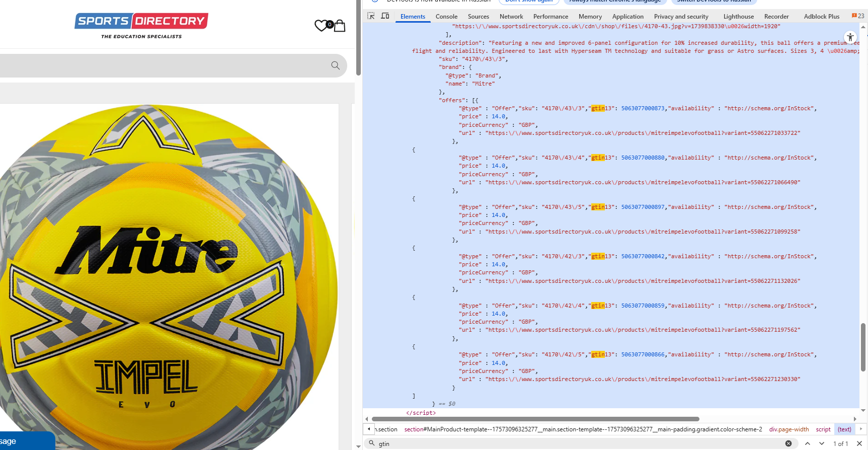Click the "offers" key in JSON

pyautogui.click(x=452, y=100)
